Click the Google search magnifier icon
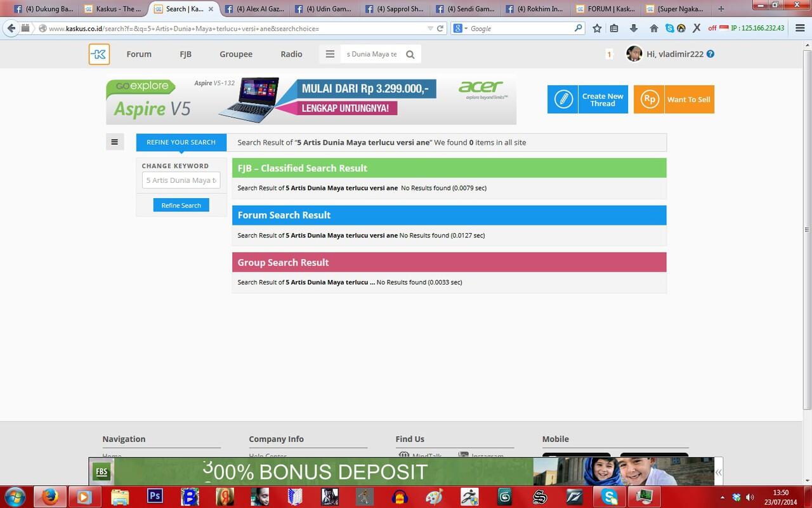This screenshot has height=508, width=812. 578,29
